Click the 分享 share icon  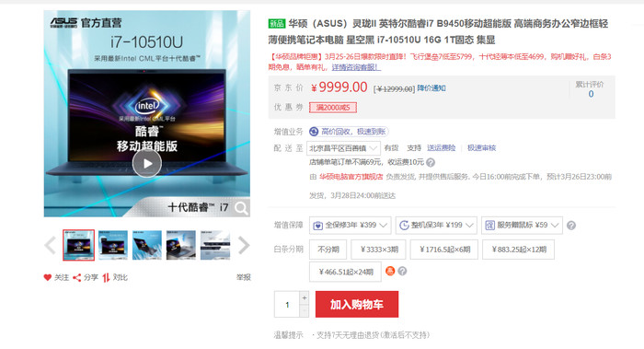click(x=76, y=278)
